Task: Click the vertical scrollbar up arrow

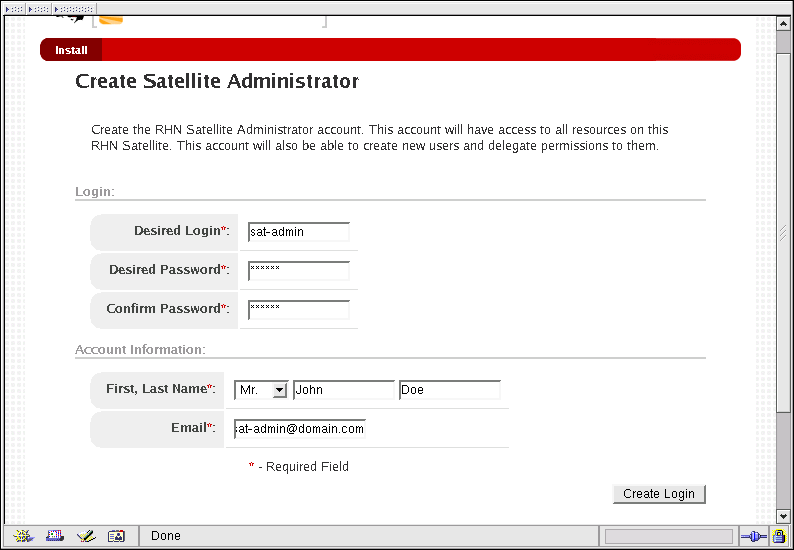Action: (784, 22)
